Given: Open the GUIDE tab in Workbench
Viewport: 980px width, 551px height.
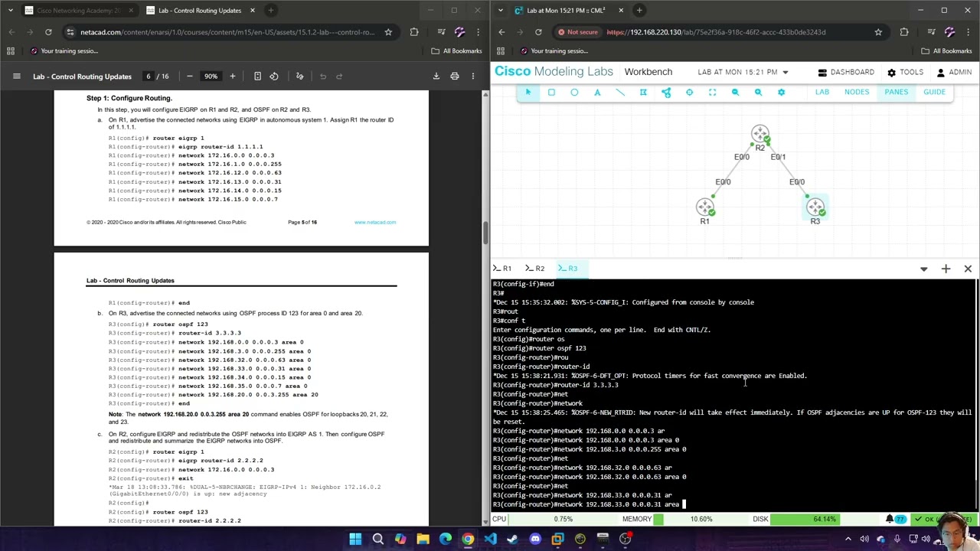Looking at the screenshot, I should tap(934, 92).
